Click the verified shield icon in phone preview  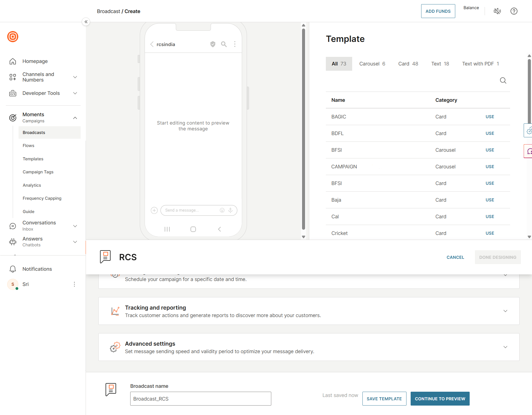tap(213, 44)
